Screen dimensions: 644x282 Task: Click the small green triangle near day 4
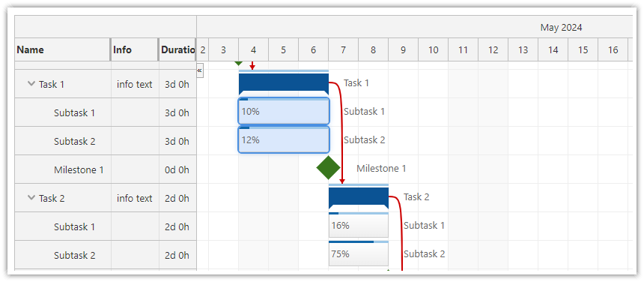click(x=238, y=63)
